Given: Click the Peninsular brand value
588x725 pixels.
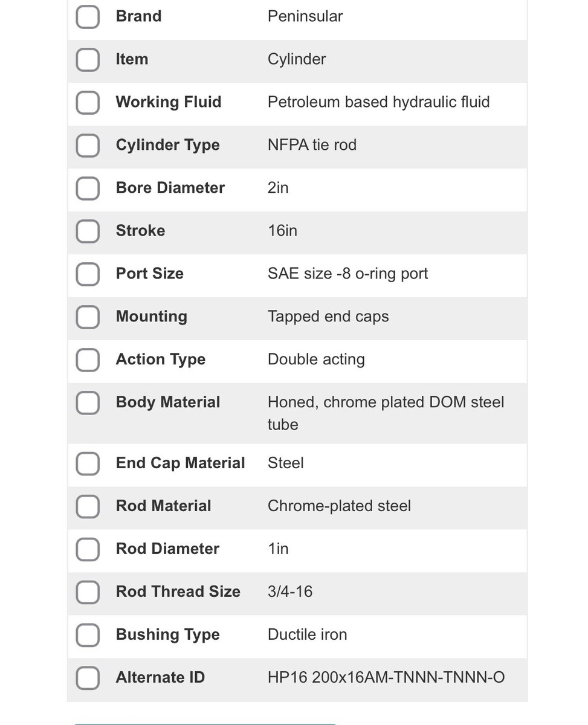Looking at the screenshot, I should coord(305,16).
